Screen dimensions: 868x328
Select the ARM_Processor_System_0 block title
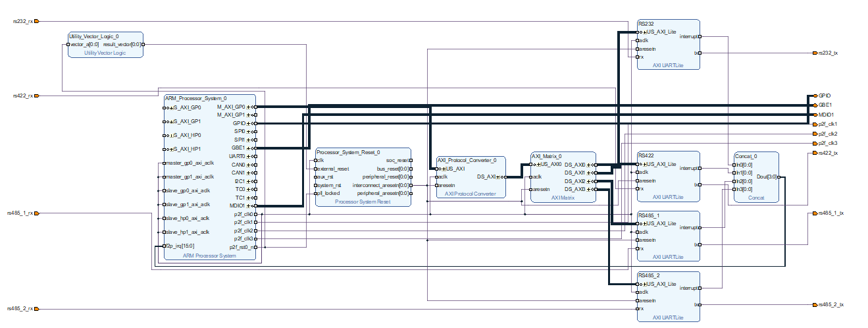point(195,98)
